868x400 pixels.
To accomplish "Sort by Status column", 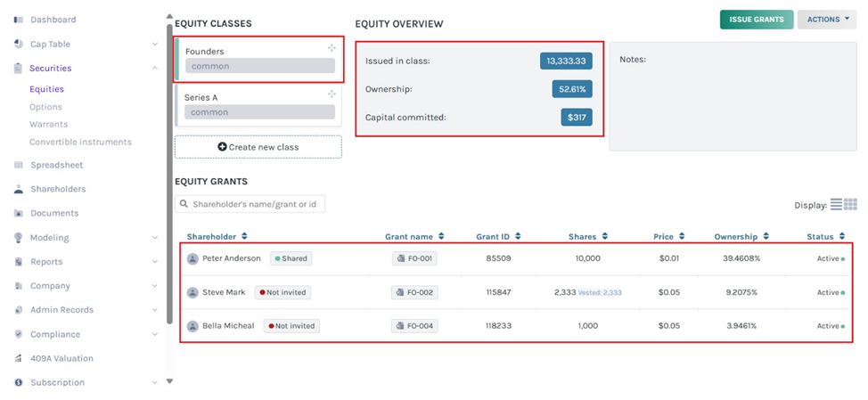I will [826, 237].
